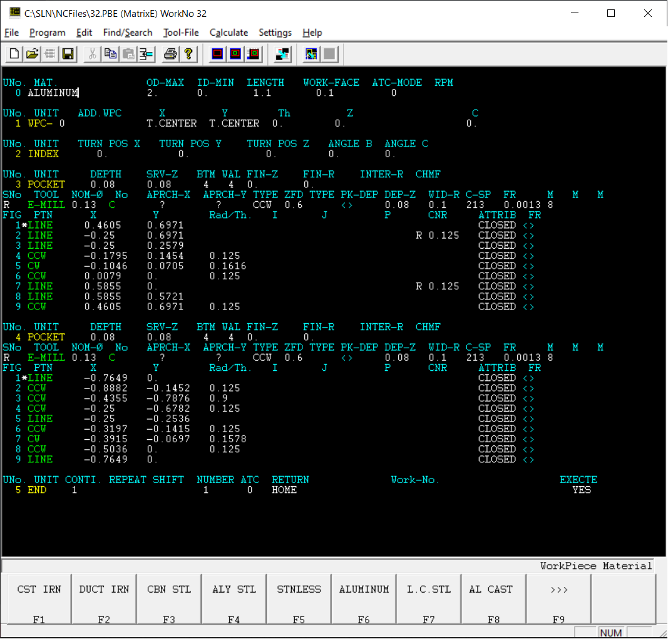The width and height of the screenshot is (668, 644).
Task: Click the application title bar icon
Action: [x=14, y=13]
